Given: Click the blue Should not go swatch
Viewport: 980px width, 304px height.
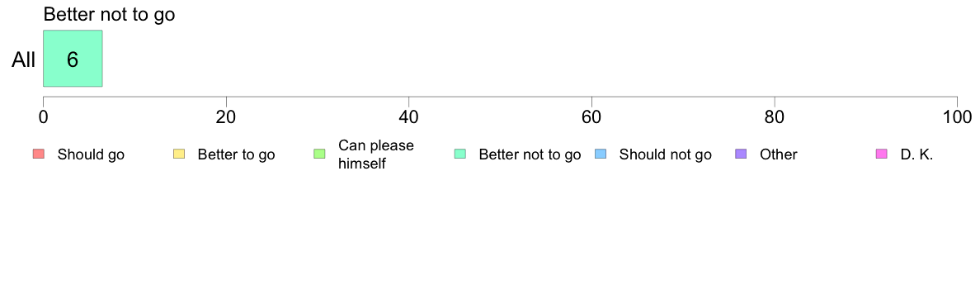Looking at the screenshot, I should pos(601,154).
